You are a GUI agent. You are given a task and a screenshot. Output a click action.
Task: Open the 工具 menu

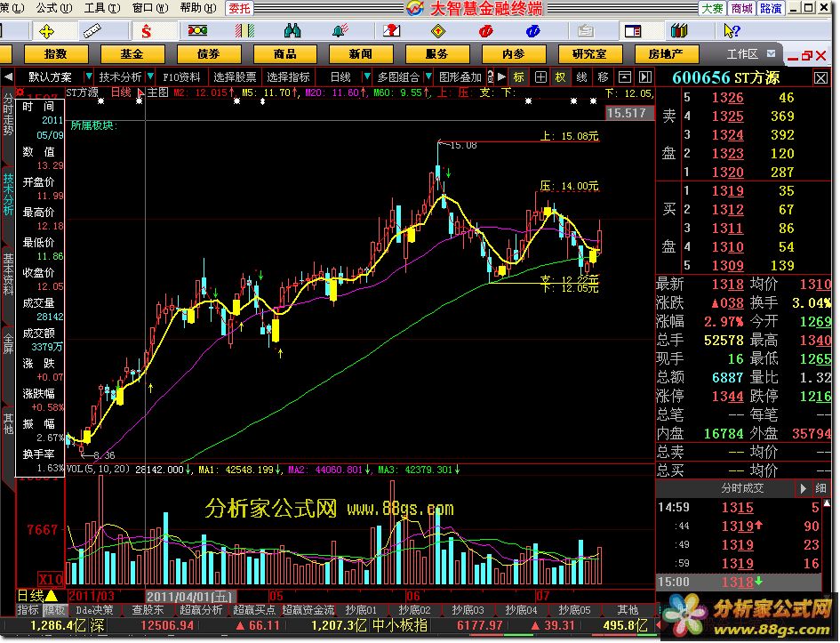[102, 8]
